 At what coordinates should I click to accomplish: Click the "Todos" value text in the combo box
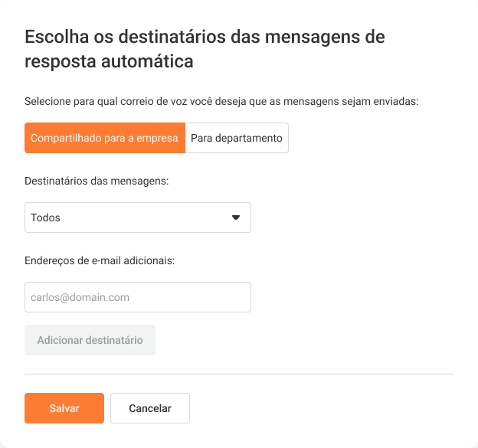[x=45, y=217]
